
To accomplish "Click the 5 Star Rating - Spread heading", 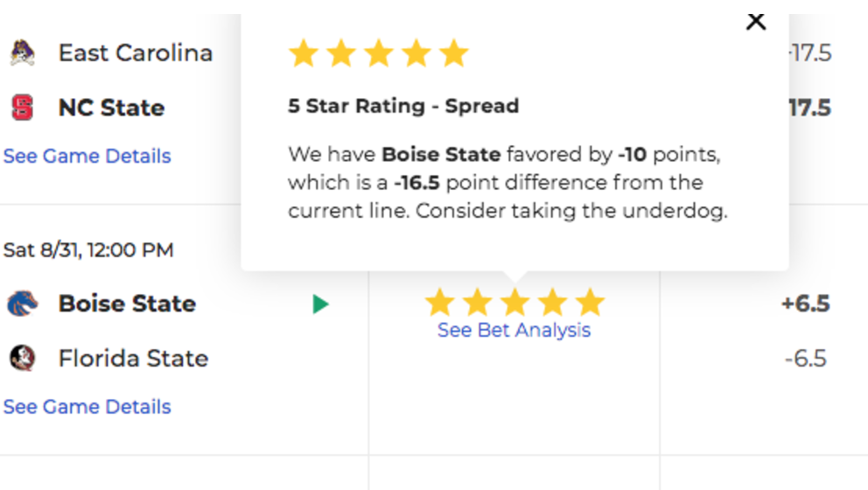I will [x=403, y=106].
